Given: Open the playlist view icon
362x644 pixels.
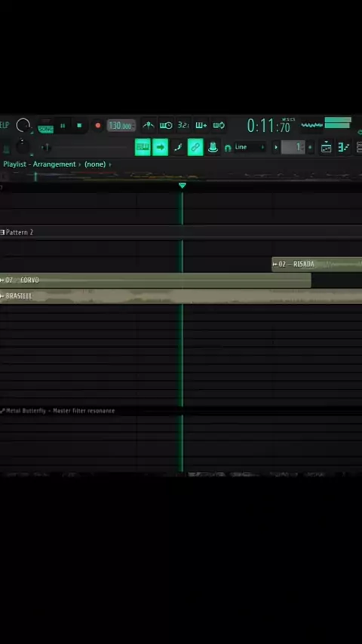Looking at the screenshot, I should tap(327, 147).
